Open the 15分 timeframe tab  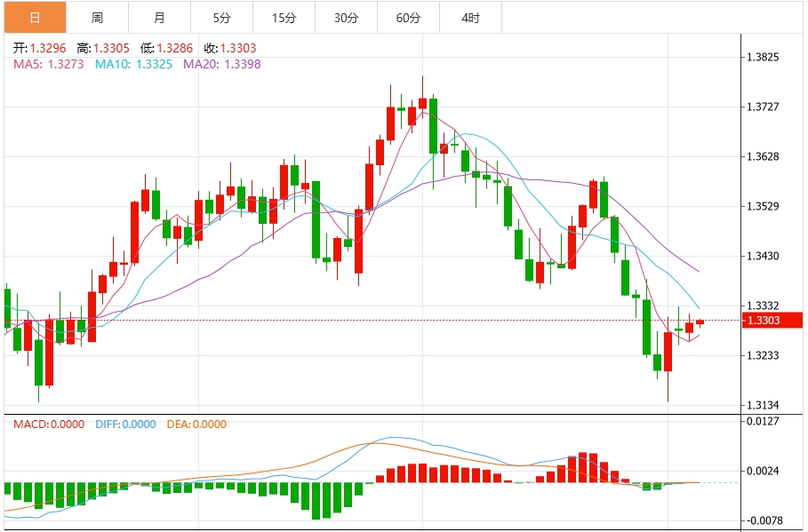[x=284, y=18]
